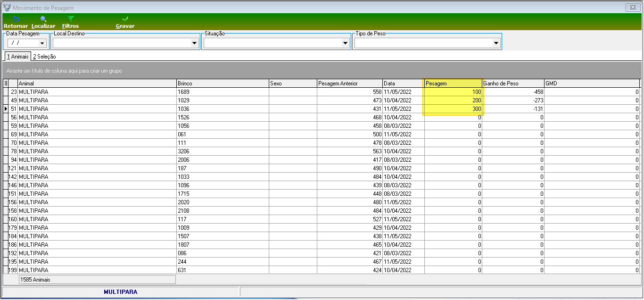Click Pesagem Anterior value 563

coord(349,151)
